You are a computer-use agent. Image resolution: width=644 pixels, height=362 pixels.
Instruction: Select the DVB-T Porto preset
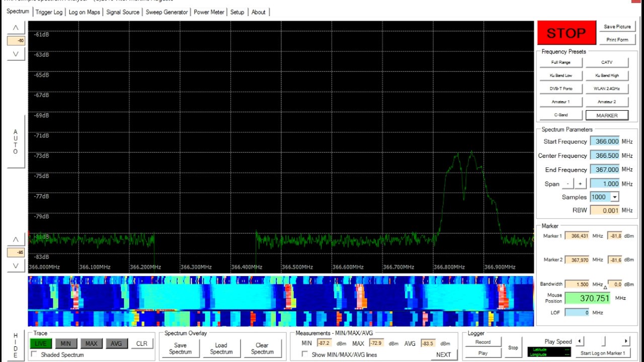[x=561, y=88]
